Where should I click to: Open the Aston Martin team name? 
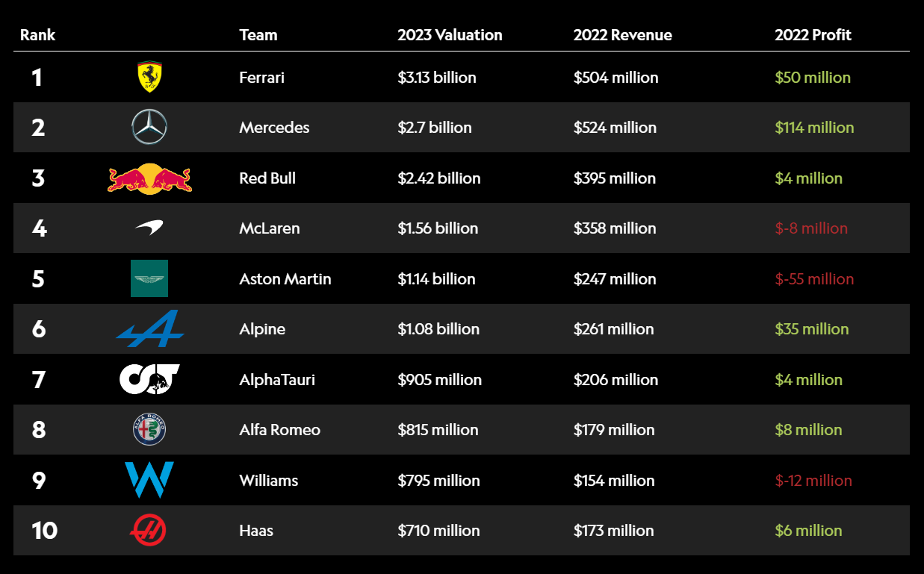pyautogui.click(x=285, y=279)
